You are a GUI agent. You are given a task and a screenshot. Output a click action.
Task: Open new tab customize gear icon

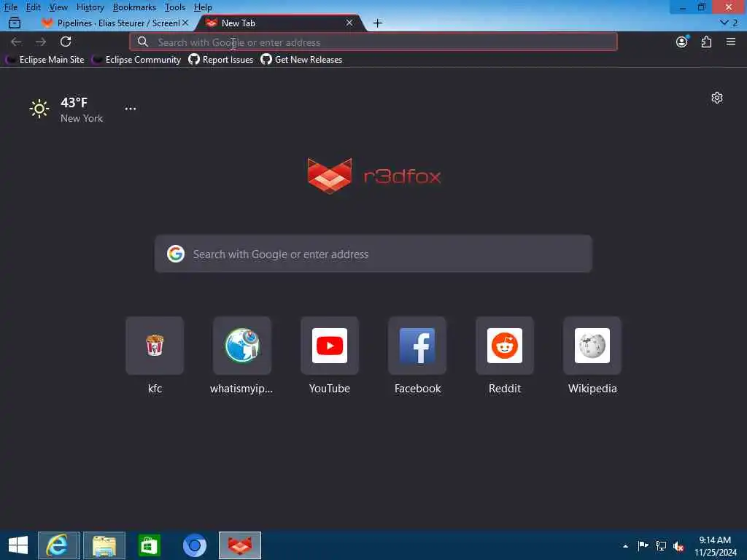tap(717, 98)
